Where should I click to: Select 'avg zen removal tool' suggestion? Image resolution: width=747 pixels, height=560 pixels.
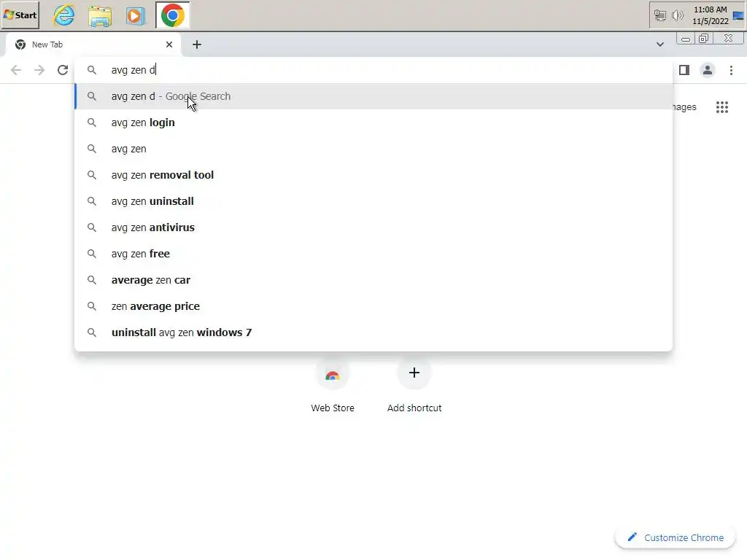[373, 175]
